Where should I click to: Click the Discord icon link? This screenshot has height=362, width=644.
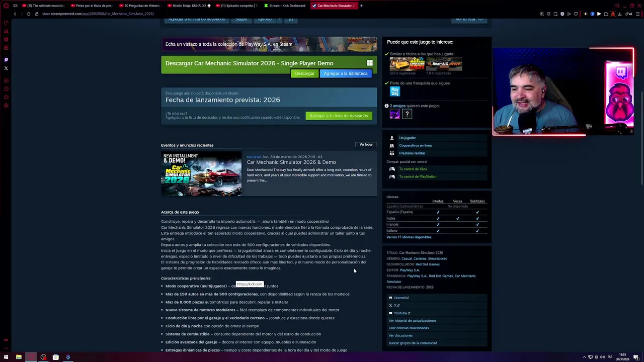(x=390, y=298)
